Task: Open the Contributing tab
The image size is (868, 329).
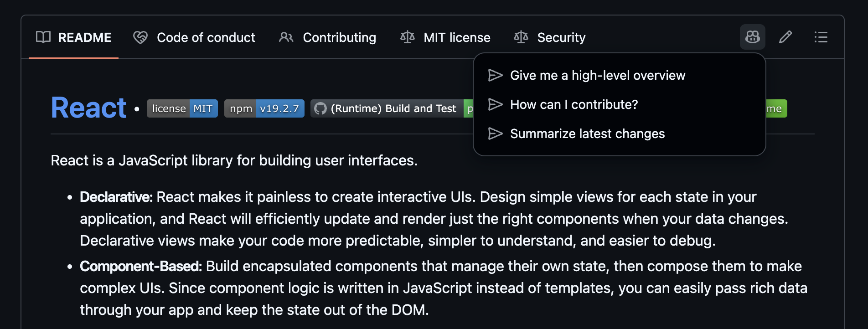Action: (328, 37)
